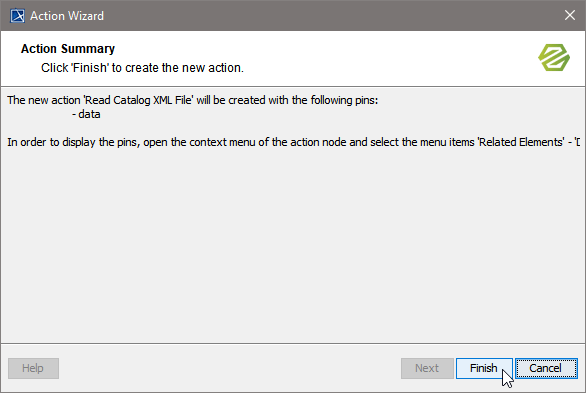Click the empty area of the summary pane
Screen dimensions: 586x393
(293, 243)
